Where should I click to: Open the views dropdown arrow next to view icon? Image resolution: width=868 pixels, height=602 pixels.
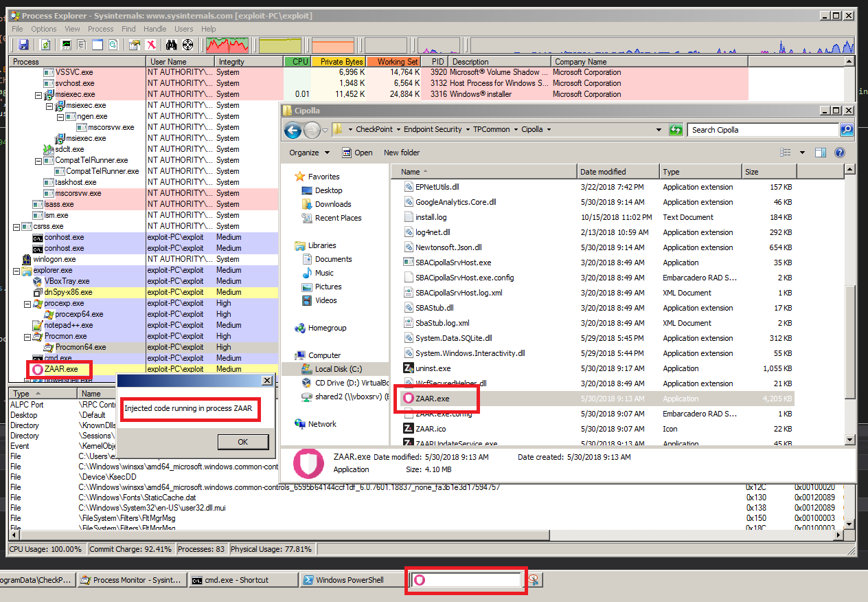click(x=802, y=153)
